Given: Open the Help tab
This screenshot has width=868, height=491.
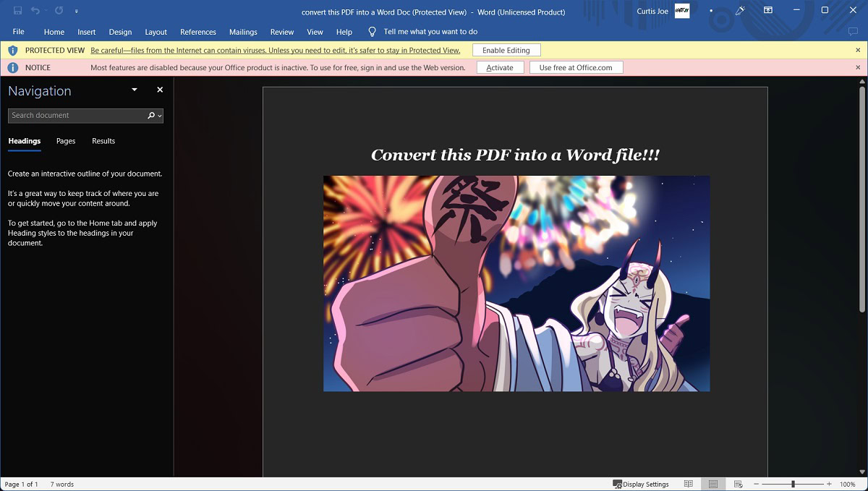Looking at the screenshot, I should pos(344,32).
